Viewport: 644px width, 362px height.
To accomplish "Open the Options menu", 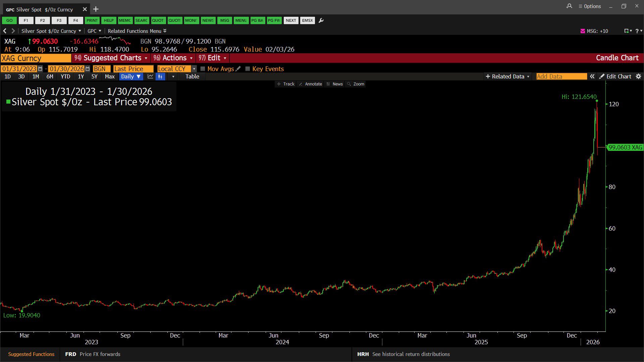I will [x=590, y=6].
